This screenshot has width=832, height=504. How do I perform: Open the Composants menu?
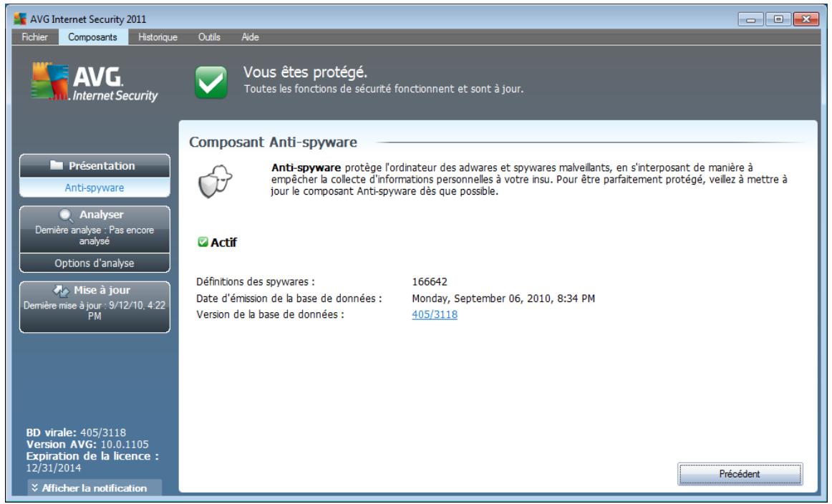click(92, 37)
